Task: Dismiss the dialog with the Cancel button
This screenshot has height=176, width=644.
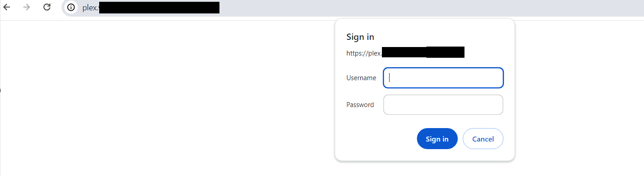Action: click(x=483, y=139)
